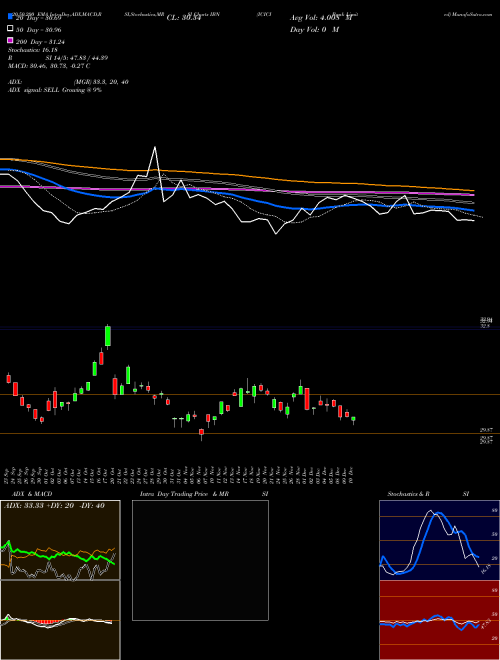The image size is (500, 660).
Task: Click the ADX signal: SELL text
Action: (x=34, y=90)
